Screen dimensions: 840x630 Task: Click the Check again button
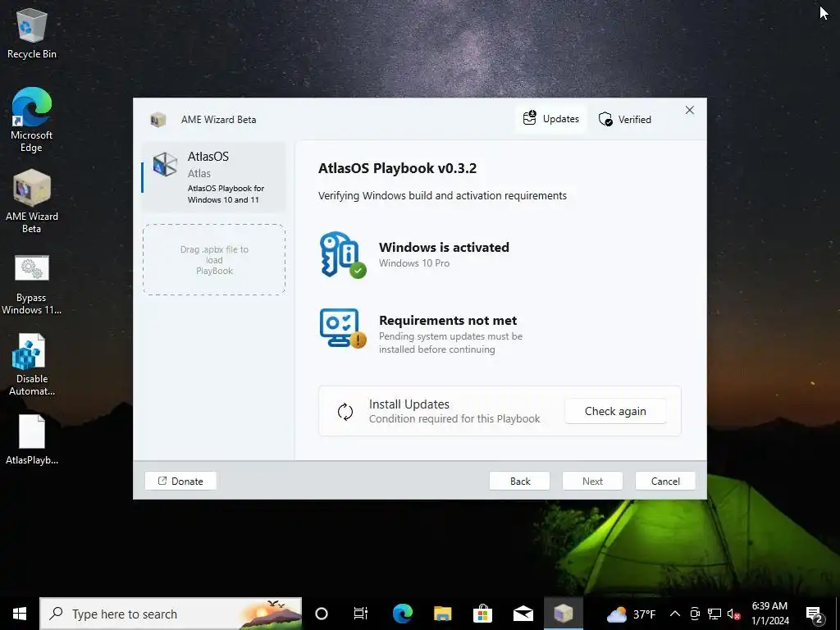[615, 411]
